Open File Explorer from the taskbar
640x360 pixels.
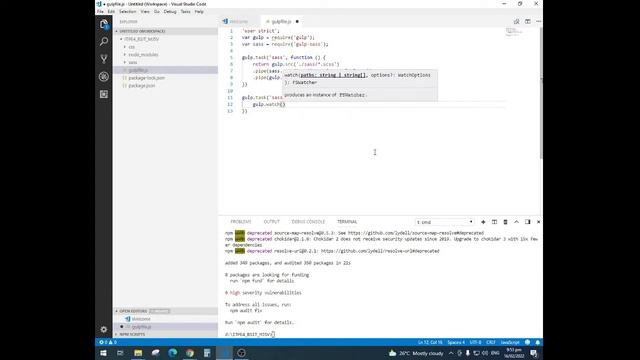click(x=138, y=353)
